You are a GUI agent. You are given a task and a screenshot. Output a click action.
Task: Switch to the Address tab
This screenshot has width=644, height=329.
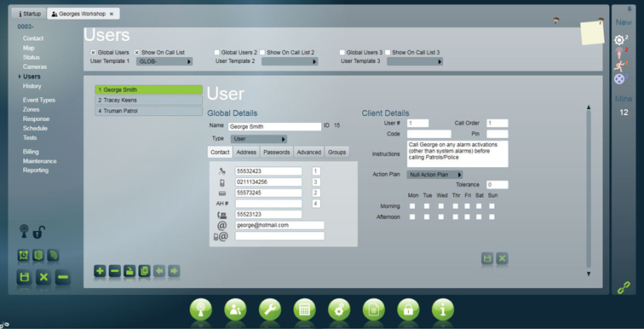(x=246, y=152)
